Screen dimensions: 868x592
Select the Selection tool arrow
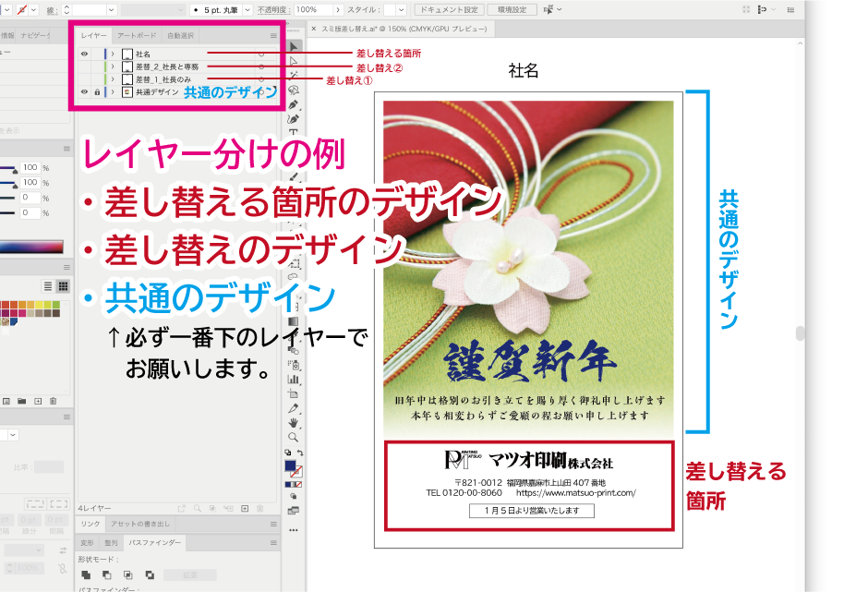point(294,46)
